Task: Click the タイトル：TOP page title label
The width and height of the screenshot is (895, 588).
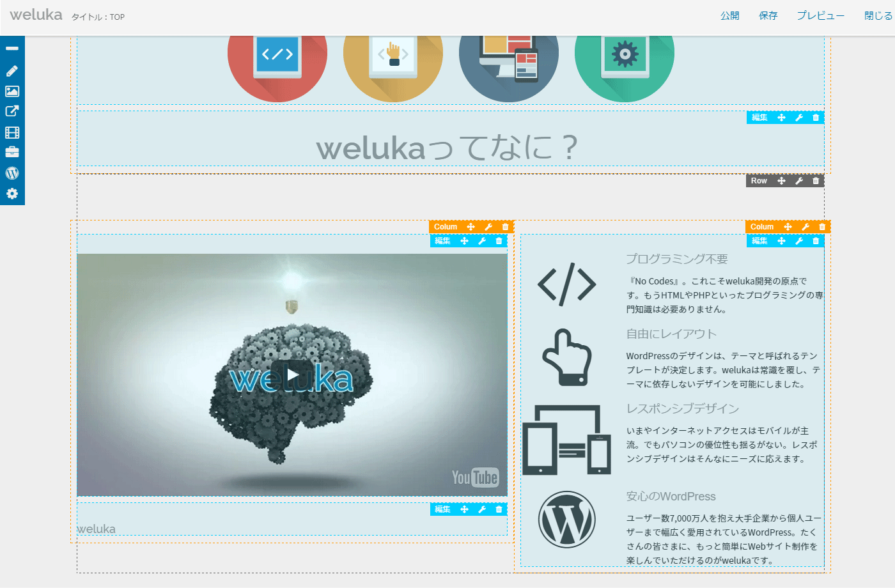Action: [x=98, y=17]
